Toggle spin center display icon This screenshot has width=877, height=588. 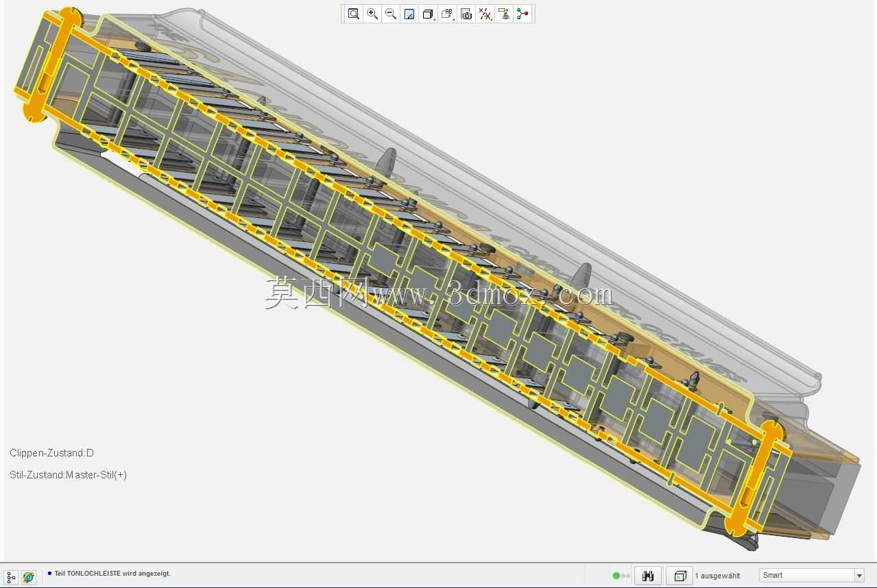tap(522, 14)
